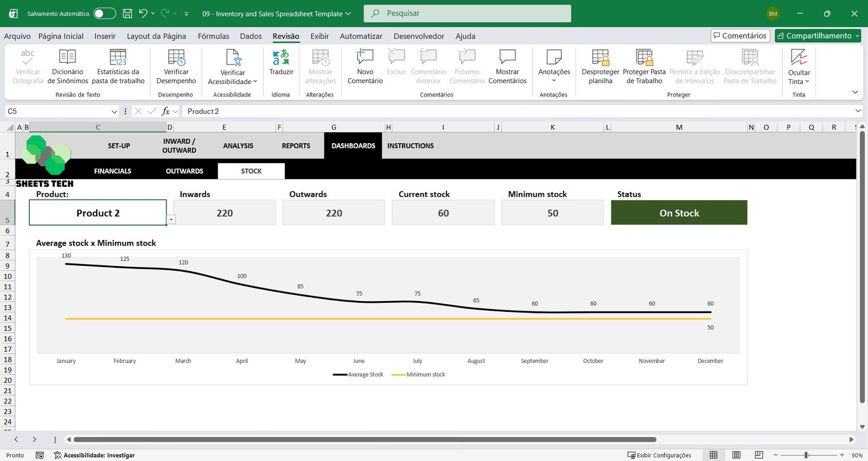Open the Arquivo menu
The image size is (868, 461).
17,36
